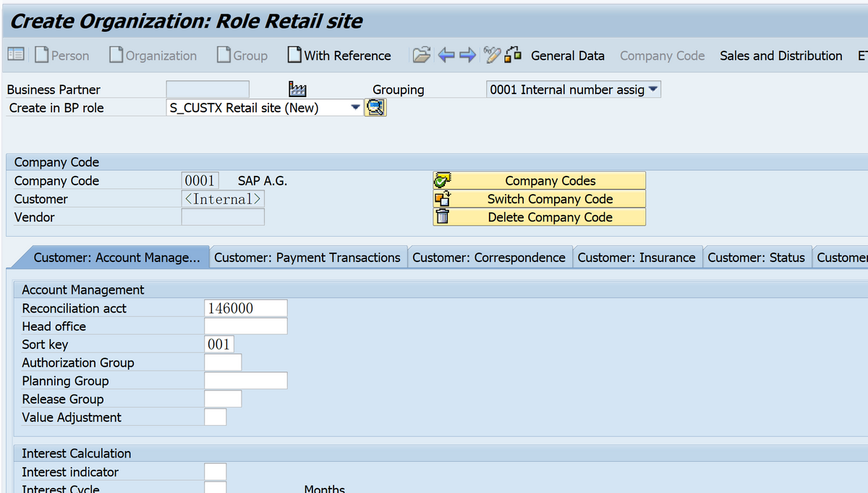Viewport: 868px width, 493px height.
Task: Click the Person creation button
Action: [x=62, y=55]
